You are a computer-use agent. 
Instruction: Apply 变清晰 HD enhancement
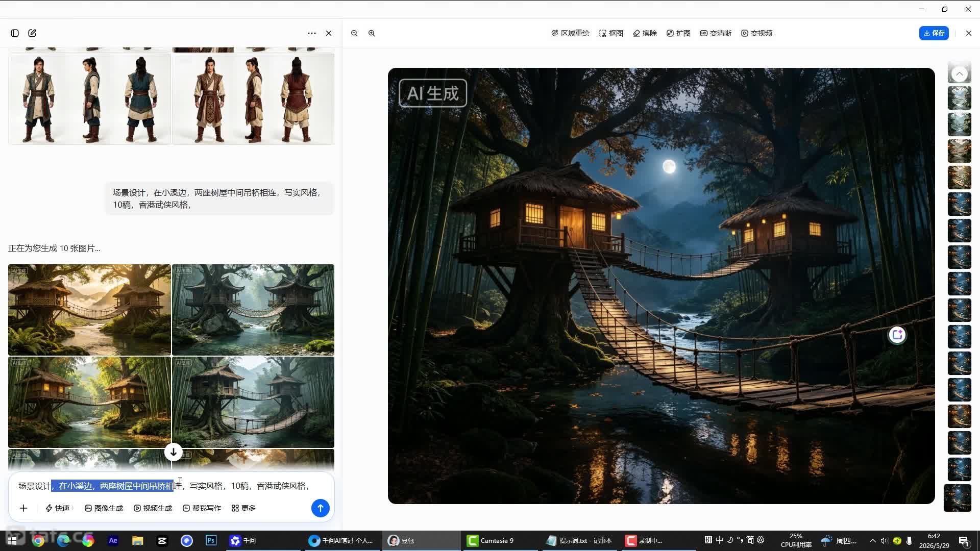(716, 33)
